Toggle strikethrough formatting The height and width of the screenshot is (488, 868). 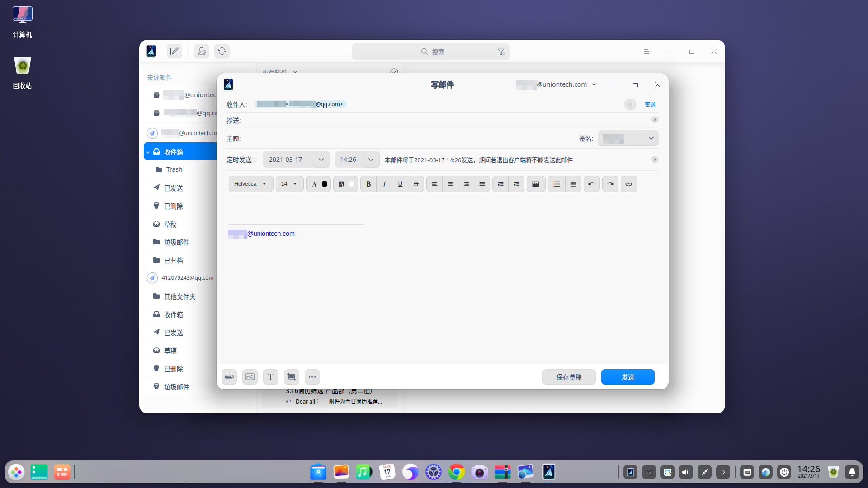pyautogui.click(x=416, y=184)
